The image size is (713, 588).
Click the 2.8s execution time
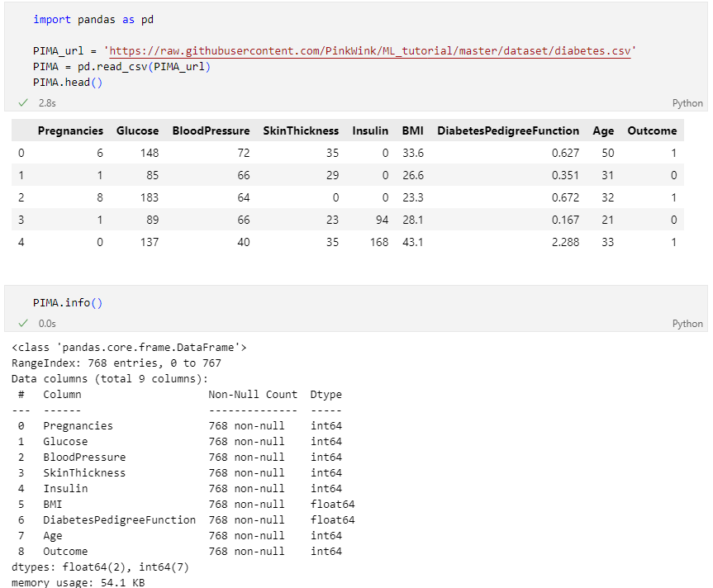point(47,103)
